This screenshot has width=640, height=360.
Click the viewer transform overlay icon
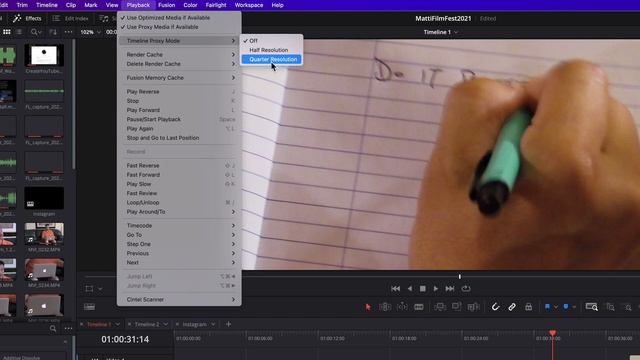click(89, 289)
